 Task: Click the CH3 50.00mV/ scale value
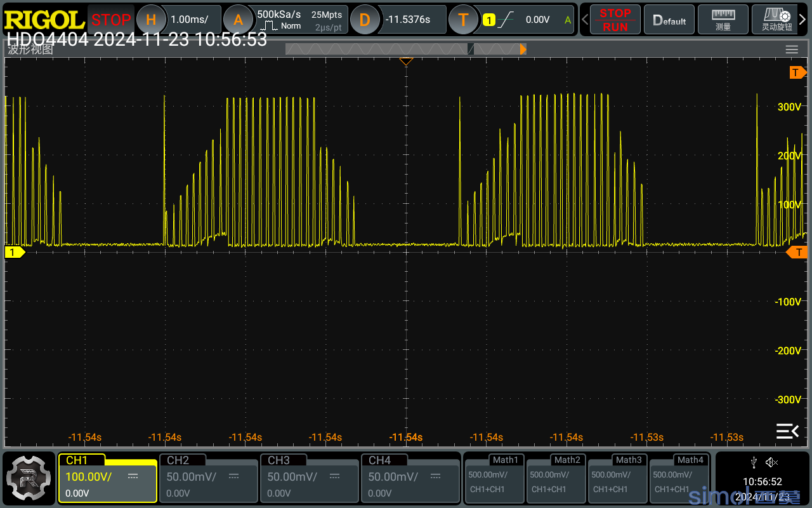292,476
